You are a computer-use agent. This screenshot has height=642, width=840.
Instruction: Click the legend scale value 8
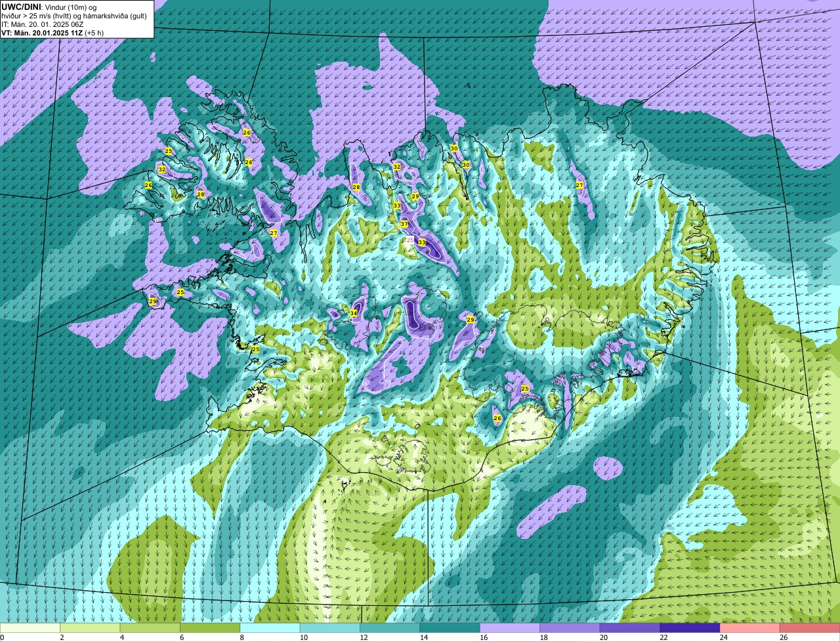click(x=242, y=637)
